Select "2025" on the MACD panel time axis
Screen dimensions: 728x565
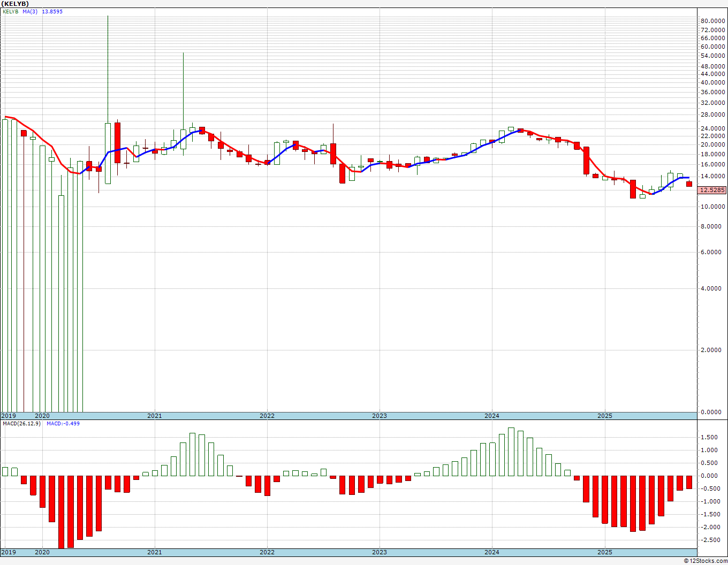point(605,552)
